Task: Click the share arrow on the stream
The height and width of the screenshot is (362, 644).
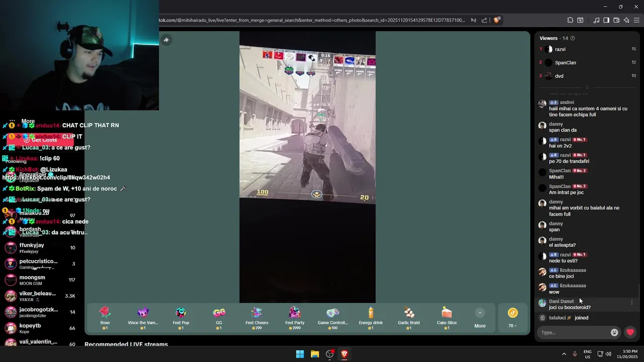Action: coord(166,40)
